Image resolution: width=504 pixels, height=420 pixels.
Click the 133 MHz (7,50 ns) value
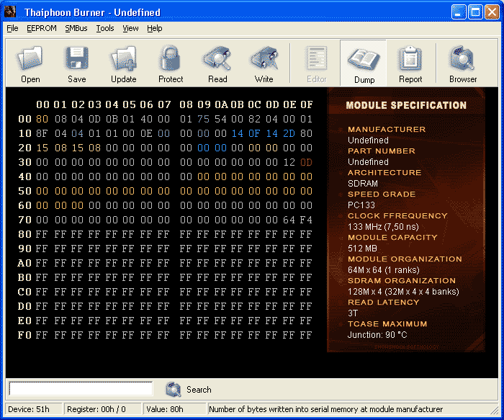[x=383, y=227]
